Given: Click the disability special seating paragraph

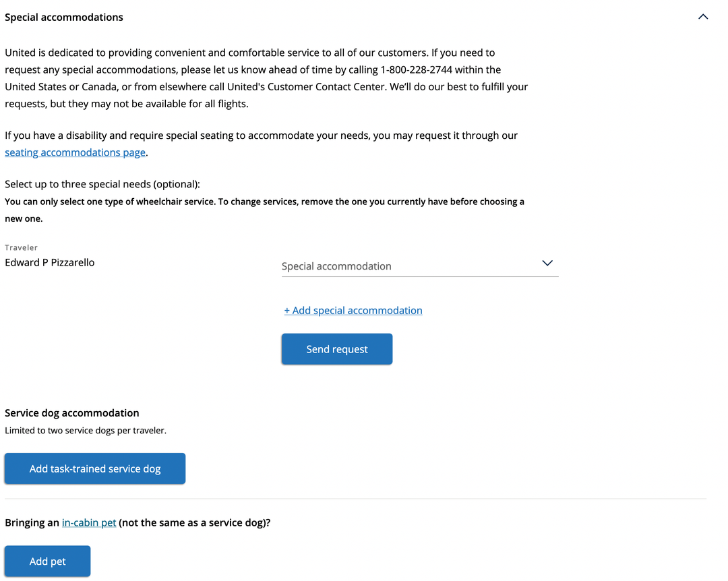Looking at the screenshot, I should coord(262,144).
